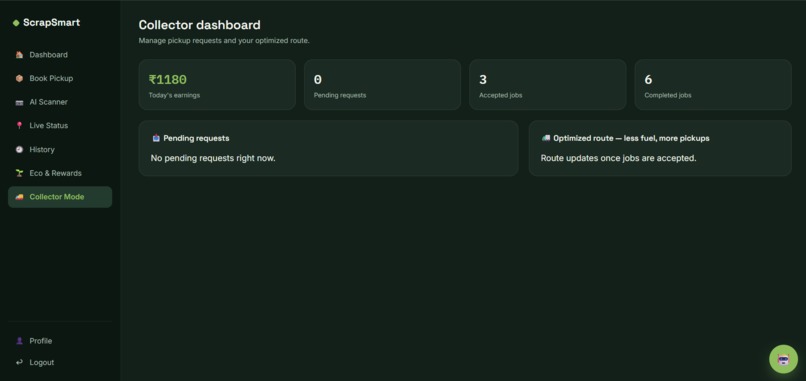Click the Eco & Rewards seedling icon
The width and height of the screenshot is (806, 381).
[x=19, y=173]
